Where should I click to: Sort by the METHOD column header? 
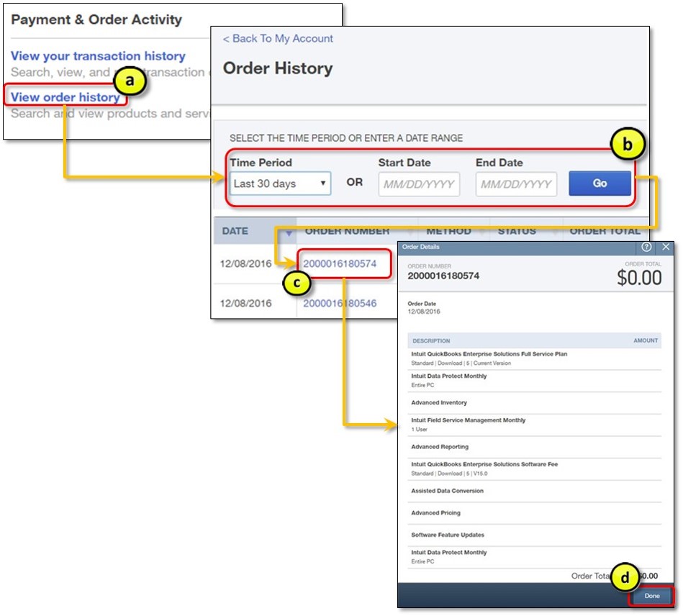point(448,231)
